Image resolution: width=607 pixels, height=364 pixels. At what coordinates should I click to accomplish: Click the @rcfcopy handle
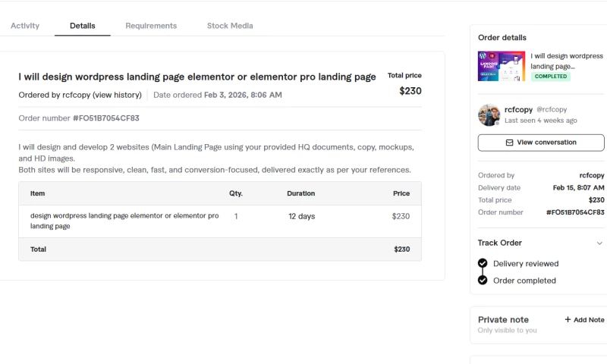(x=552, y=109)
